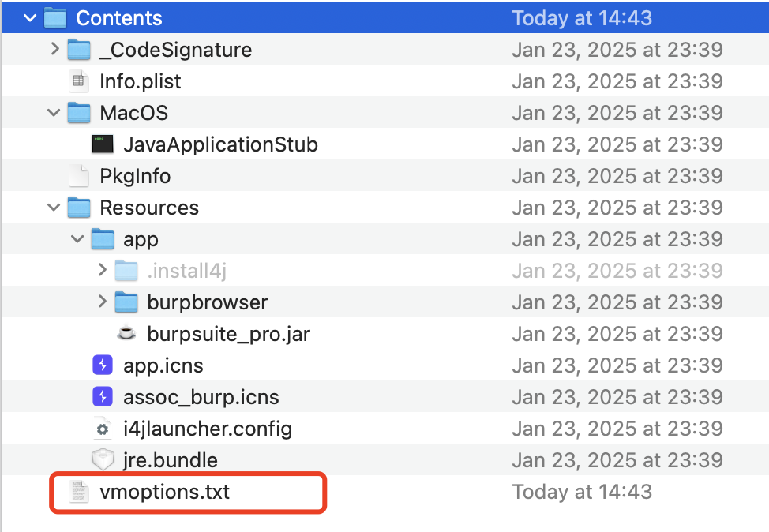The height and width of the screenshot is (532, 769).
Task: Select the Info.plist file name
Action: (141, 81)
